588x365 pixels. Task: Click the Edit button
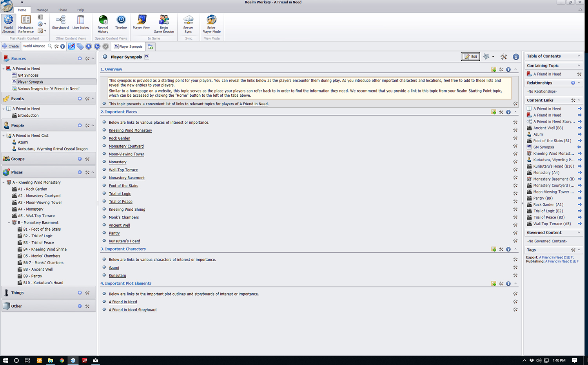(470, 56)
